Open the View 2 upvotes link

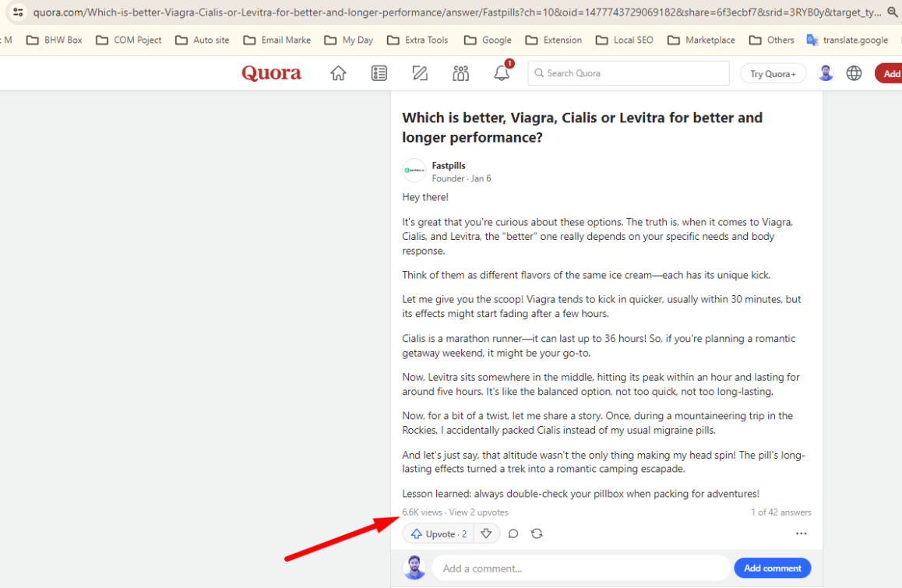point(478,512)
